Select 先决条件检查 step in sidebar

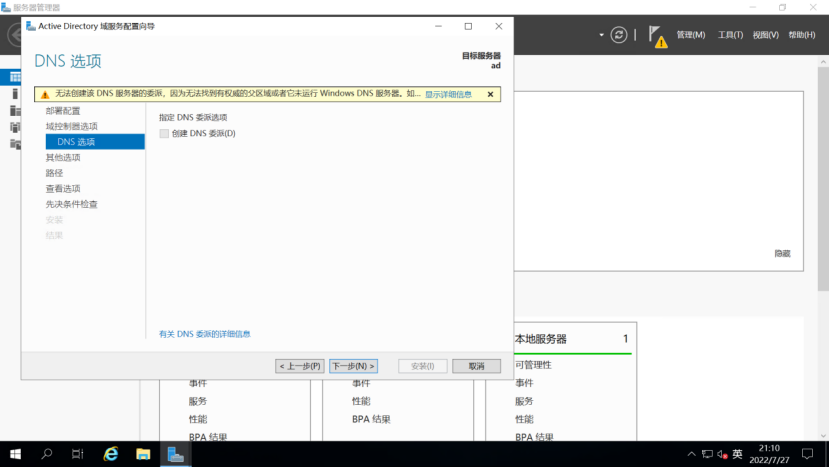[x=71, y=204]
